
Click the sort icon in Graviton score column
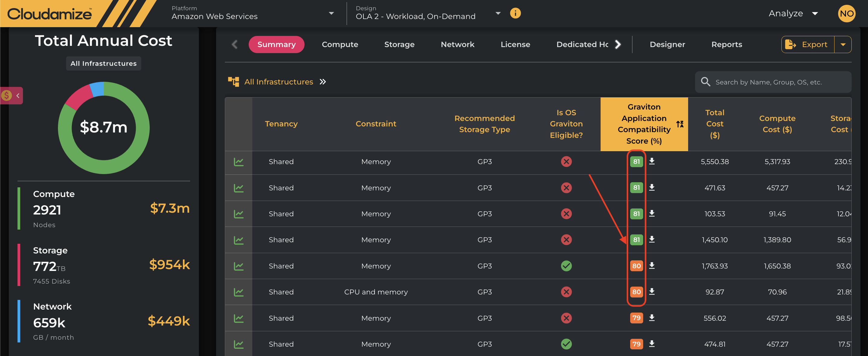pyautogui.click(x=680, y=124)
